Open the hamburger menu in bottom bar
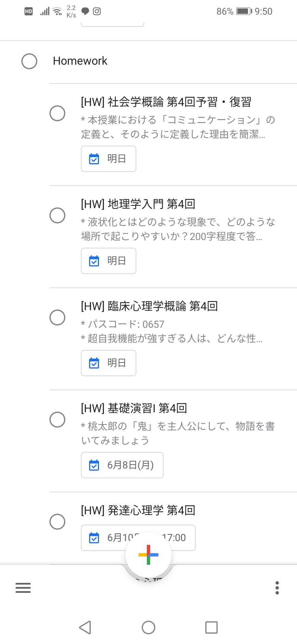Viewport: 297px width, 644px height. [23, 588]
